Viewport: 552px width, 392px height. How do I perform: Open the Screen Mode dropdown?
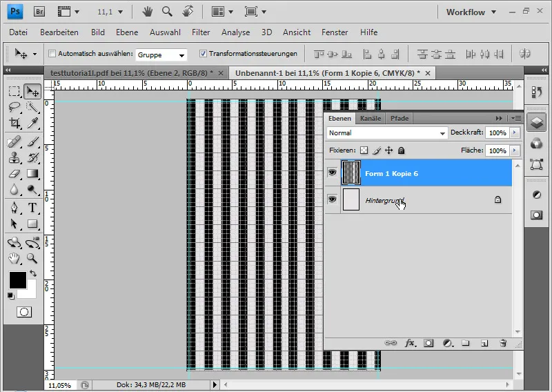pos(255,12)
